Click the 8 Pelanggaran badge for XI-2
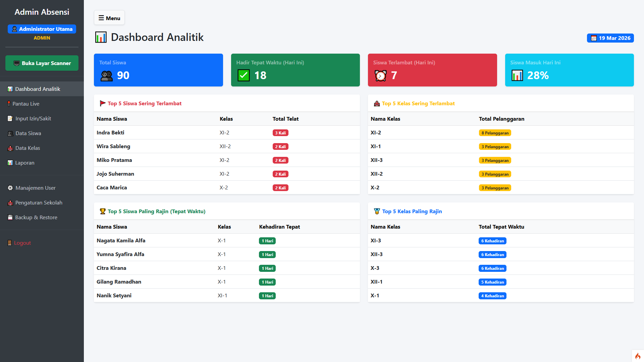644x362 pixels. pyautogui.click(x=495, y=133)
